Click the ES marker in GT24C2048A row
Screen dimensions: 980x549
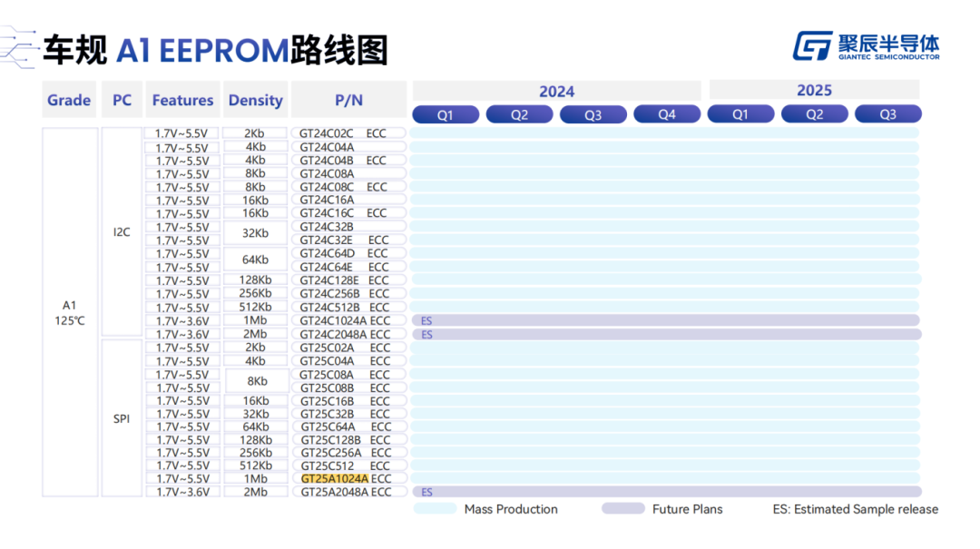pos(426,335)
